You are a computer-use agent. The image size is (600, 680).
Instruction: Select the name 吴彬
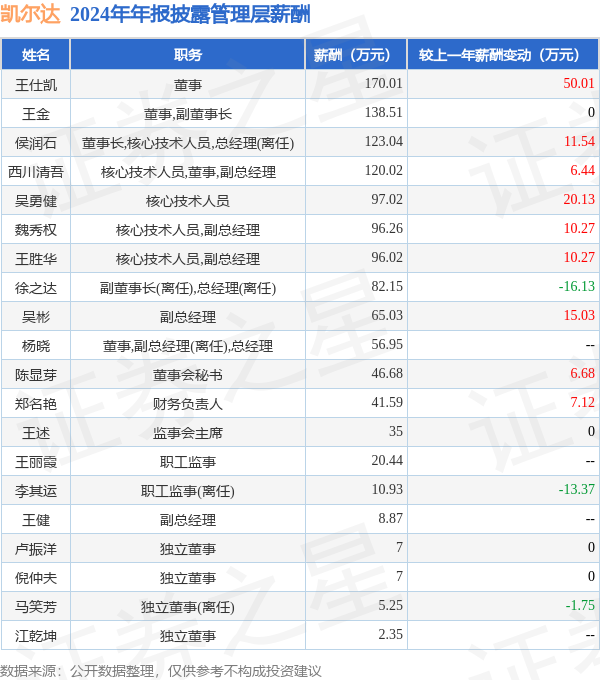pyautogui.click(x=36, y=317)
